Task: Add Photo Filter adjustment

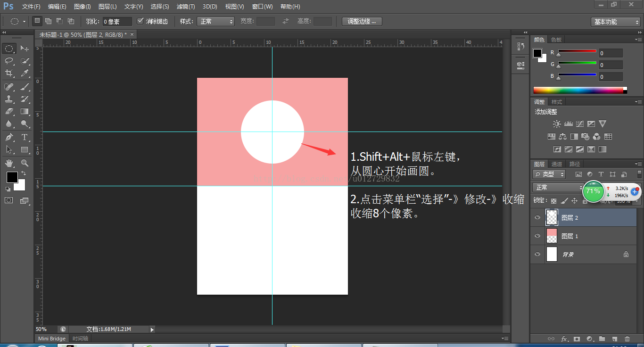Action: pos(585,137)
